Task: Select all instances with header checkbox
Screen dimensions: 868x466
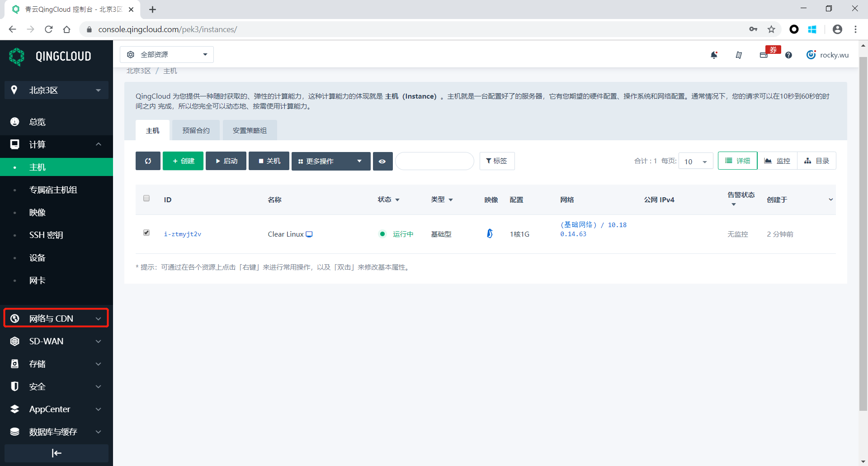Action: 146,198
